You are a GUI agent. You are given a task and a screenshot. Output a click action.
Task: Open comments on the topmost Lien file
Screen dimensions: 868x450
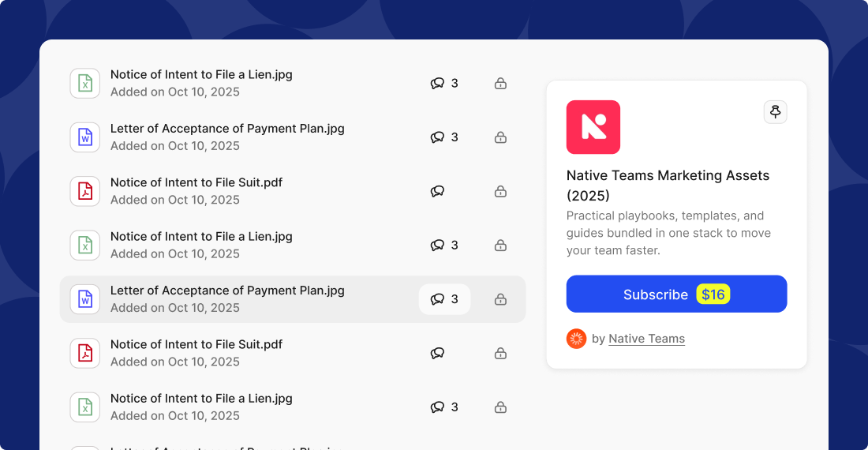point(444,83)
